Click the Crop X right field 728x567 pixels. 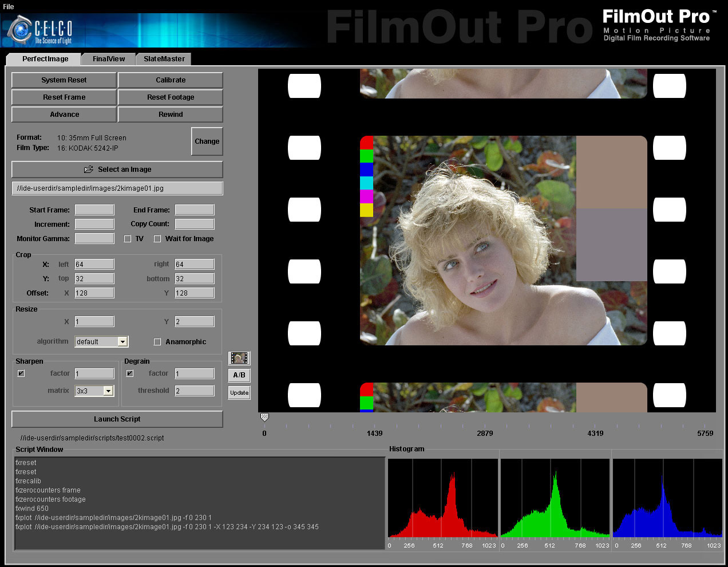195,264
